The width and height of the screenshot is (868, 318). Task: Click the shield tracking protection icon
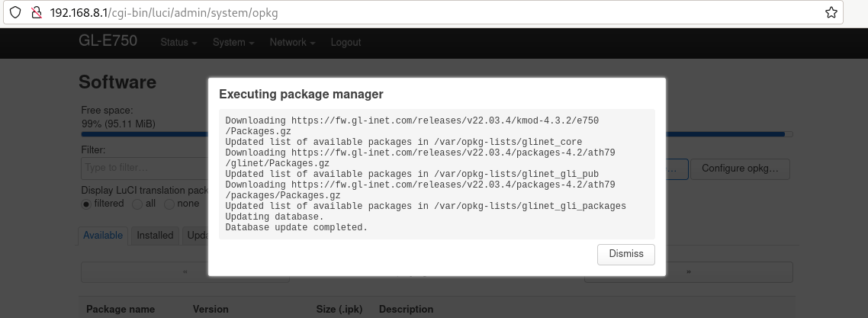15,12
